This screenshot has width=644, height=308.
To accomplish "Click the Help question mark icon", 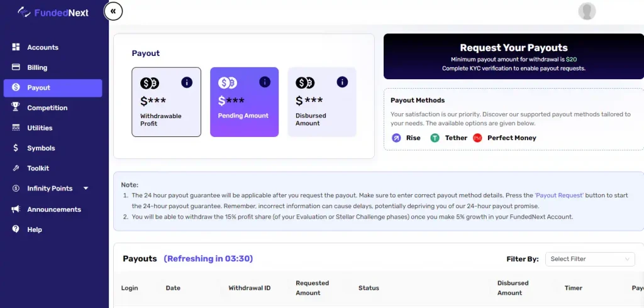I will point(16,229).
